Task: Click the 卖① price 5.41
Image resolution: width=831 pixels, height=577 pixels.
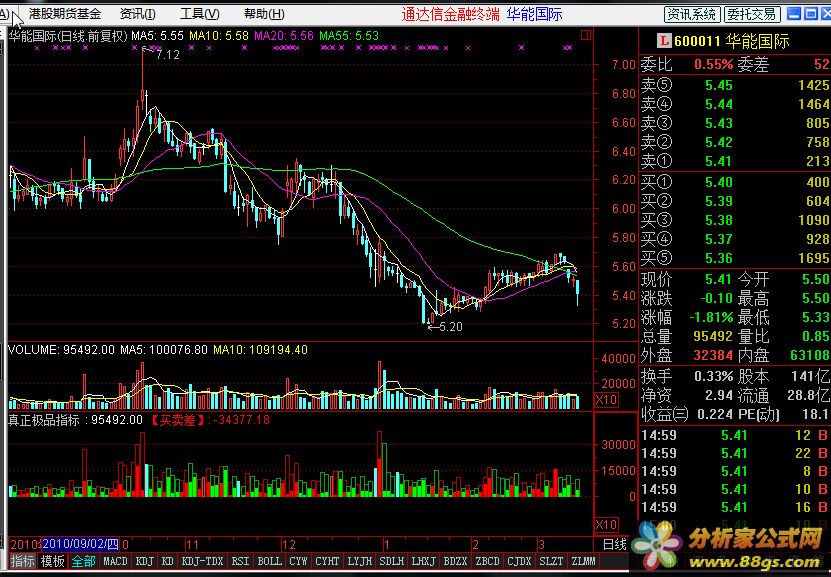Action: (x=719, y=162)
